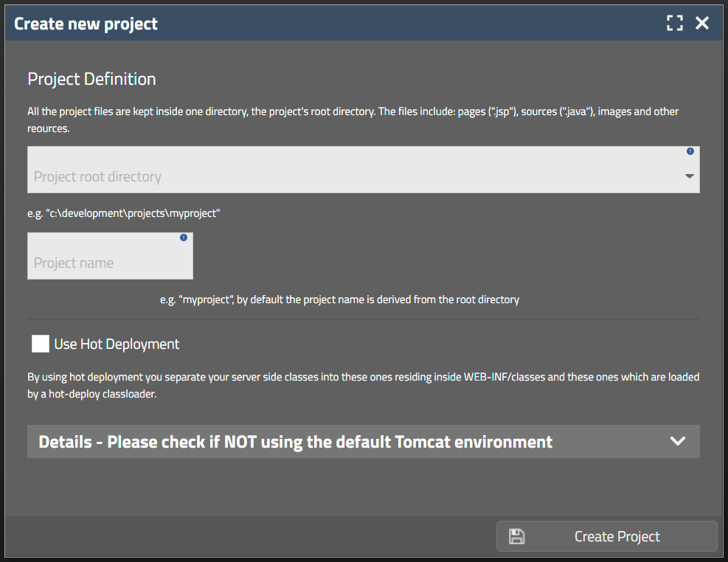Maximize the Create new project dialog
Screen dimensions: 728x562
point(674,24)
